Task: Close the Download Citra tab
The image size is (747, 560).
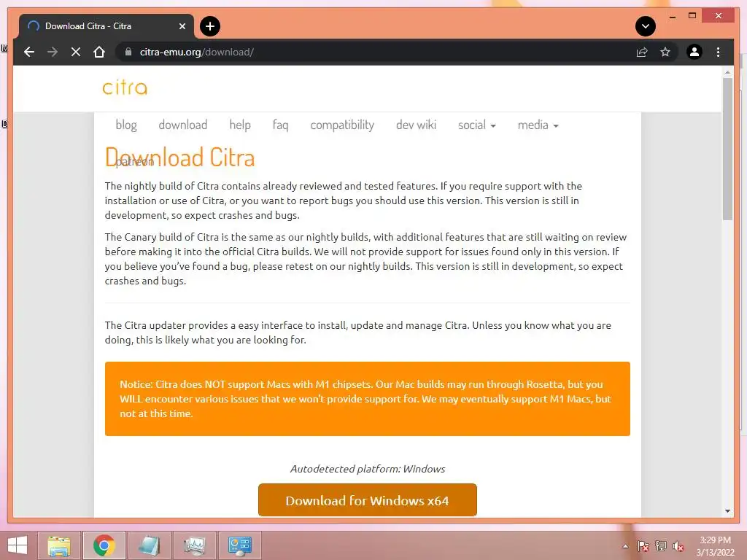Action: 182,26
